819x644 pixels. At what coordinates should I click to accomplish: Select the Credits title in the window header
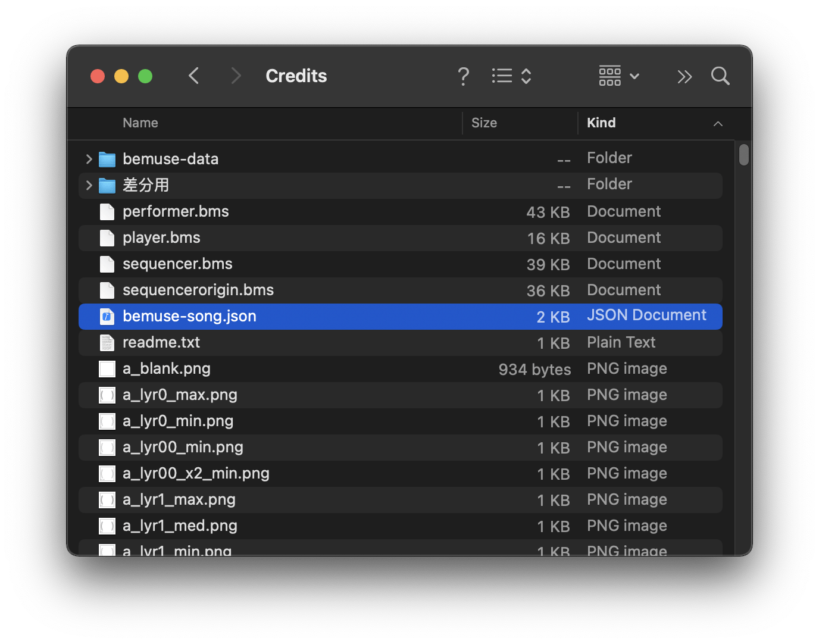pyautogui.click(x=296, y=76)
